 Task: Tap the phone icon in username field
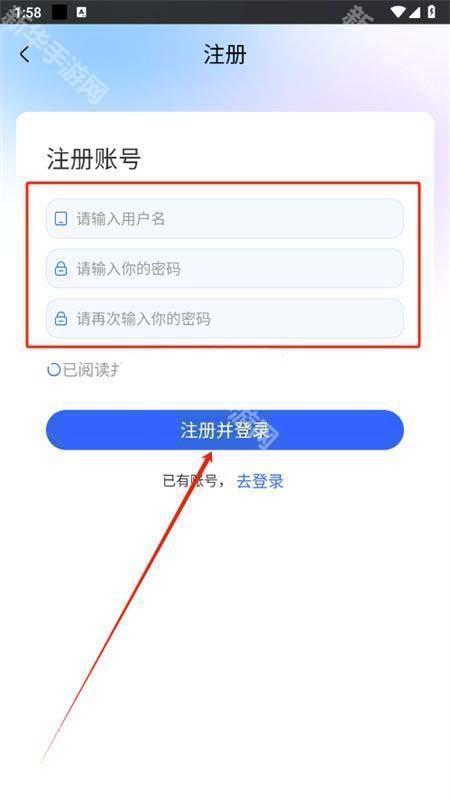tap(61, 219)
